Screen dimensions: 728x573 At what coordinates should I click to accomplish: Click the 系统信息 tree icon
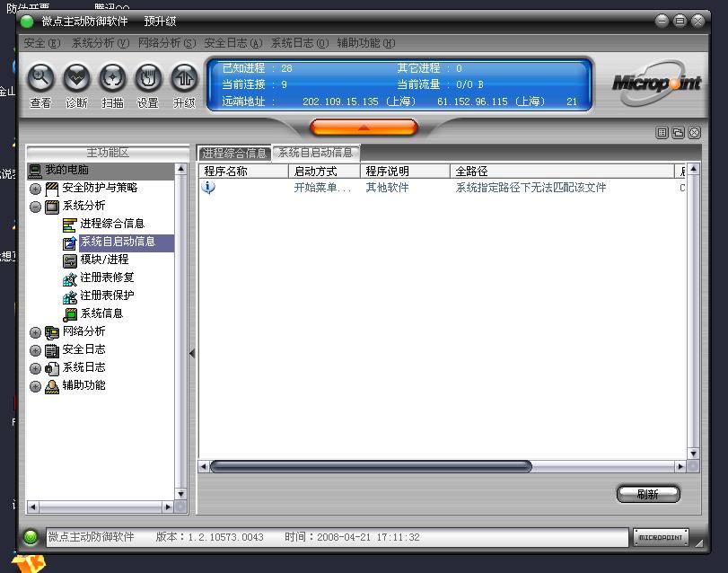[70, 314]
